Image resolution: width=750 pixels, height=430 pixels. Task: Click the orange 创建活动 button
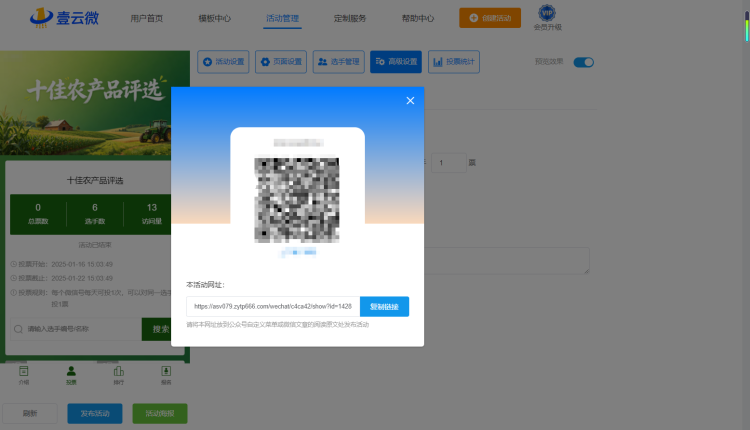(x=490, y=18)
